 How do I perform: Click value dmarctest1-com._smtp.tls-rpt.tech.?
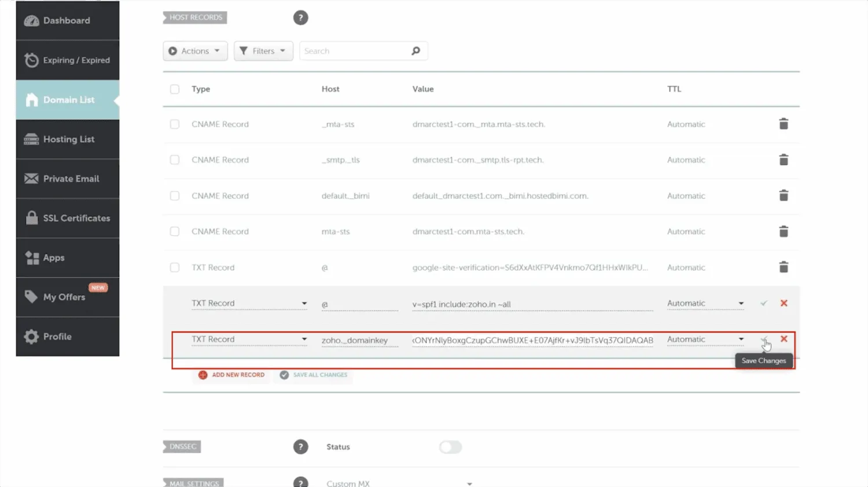pyautogui.click(x=478, y=160)
